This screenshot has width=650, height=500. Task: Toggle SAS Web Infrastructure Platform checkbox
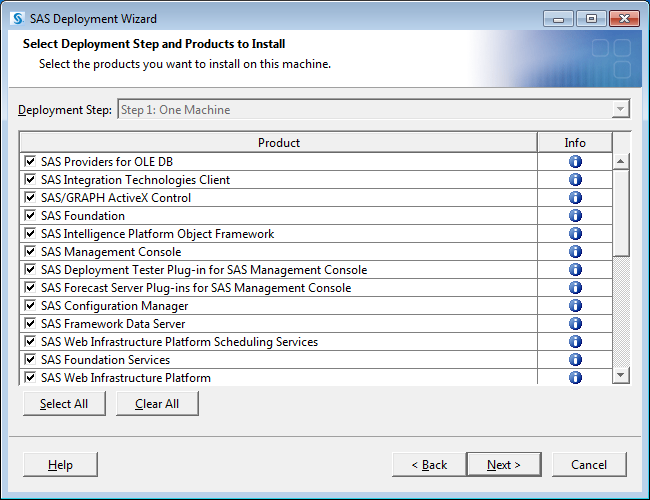[30, 377]
